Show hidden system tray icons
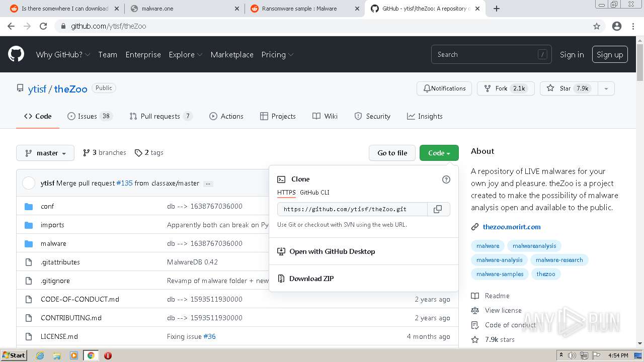Screen dimensions: 644x362 561,355
